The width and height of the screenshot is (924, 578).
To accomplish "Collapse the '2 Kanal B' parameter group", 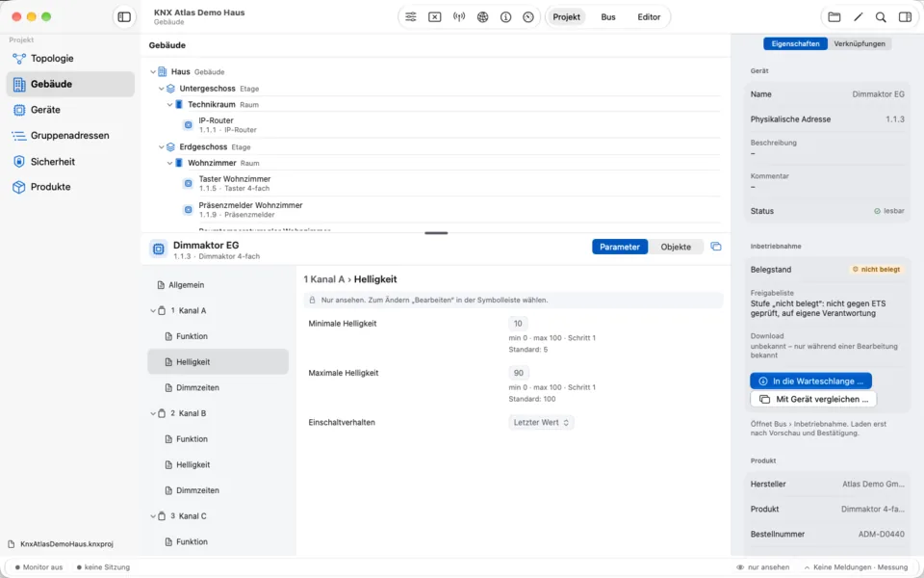I will click(x=153, y=413).
